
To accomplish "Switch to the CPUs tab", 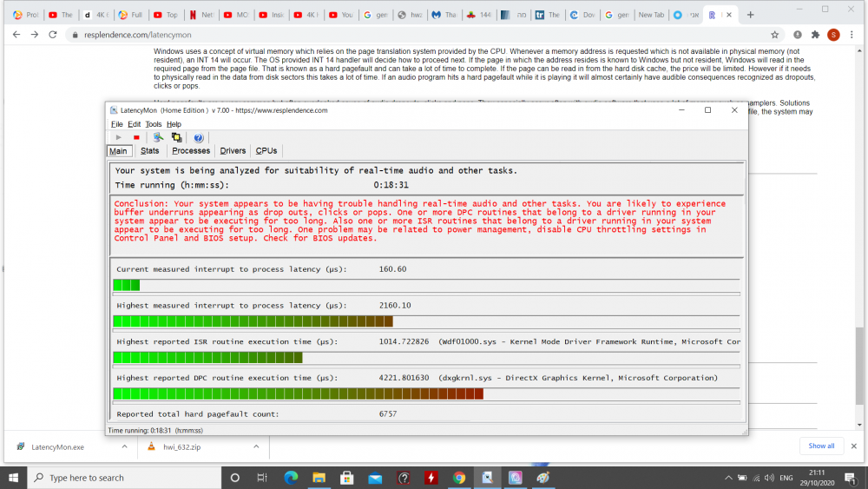I will coord(266,150).
